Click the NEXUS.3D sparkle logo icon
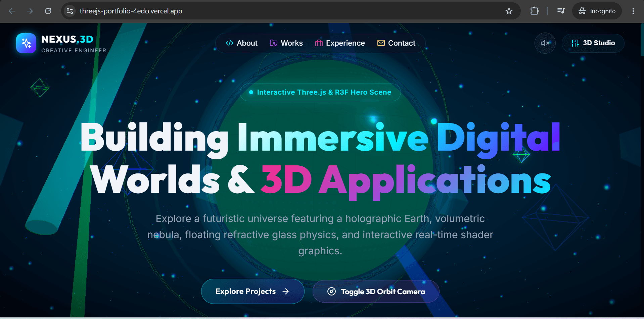644x319 pixels. pyautogui.click(x=26, y=43)
